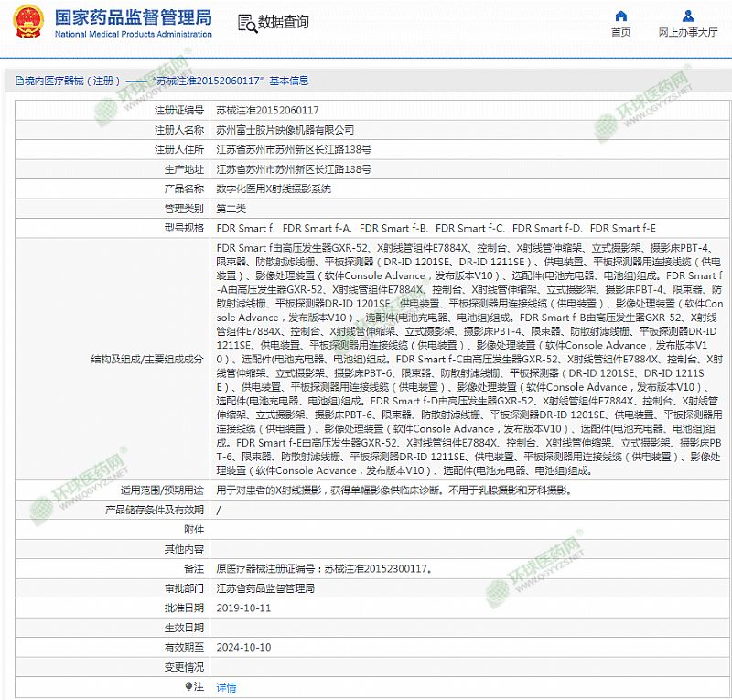Click registrant name 苏州富士胶片映像机器有限公司
The width and height of the screenshot is (732, 700).
click(x=285, y=130)
